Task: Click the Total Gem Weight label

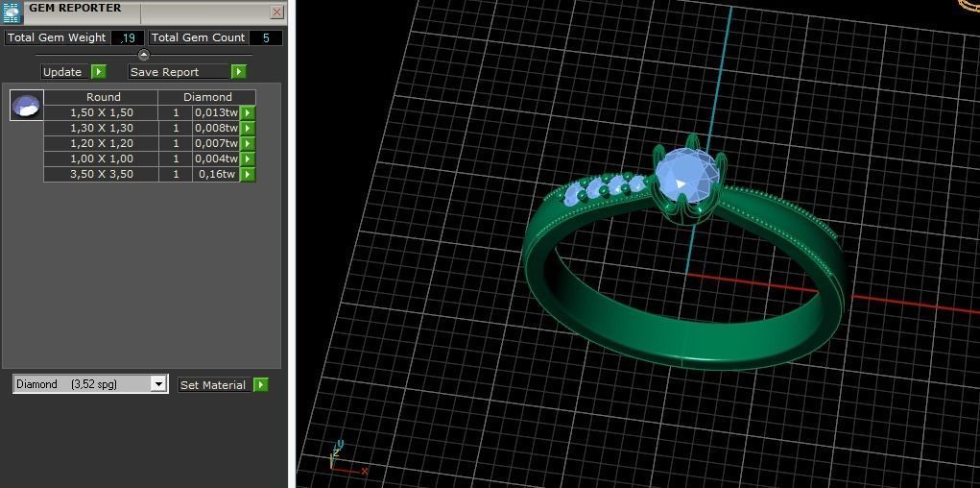Action: coord(57,37)
